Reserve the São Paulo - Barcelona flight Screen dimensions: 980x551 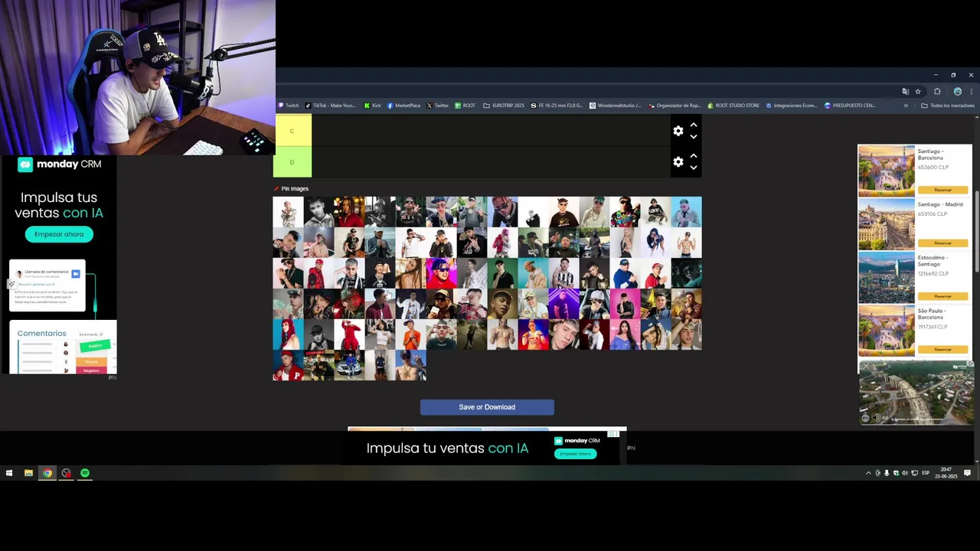pos(942,349)
